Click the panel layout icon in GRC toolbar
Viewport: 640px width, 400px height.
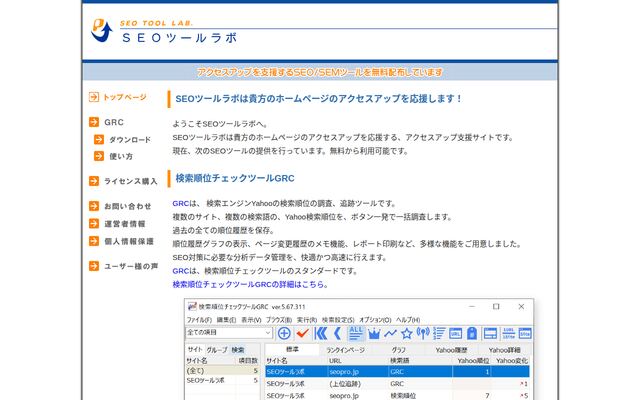[x=490, y=333]
